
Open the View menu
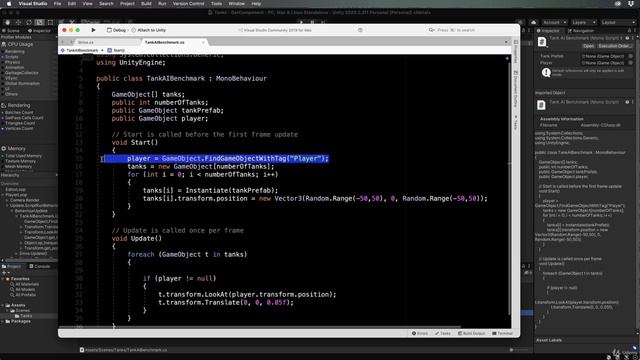(87, 4)
